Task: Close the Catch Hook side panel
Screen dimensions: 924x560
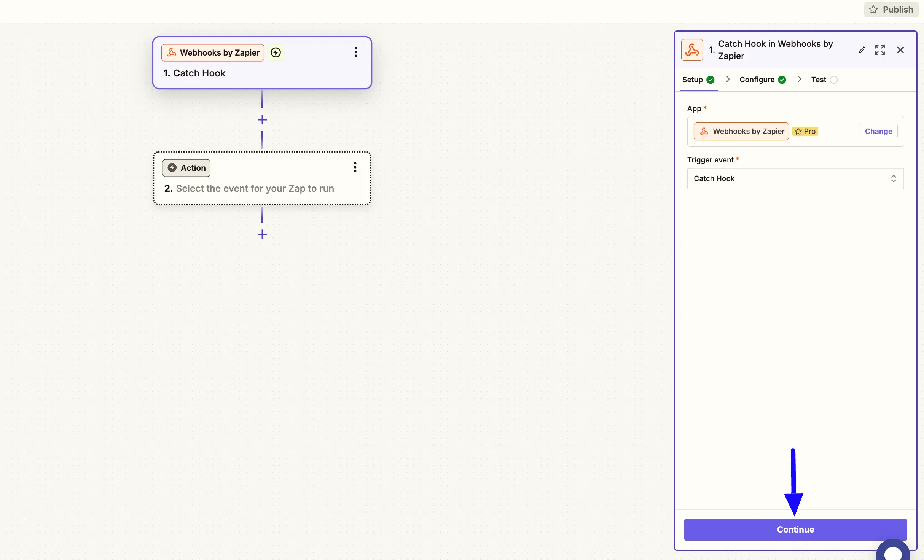Action: click(900, 50)
